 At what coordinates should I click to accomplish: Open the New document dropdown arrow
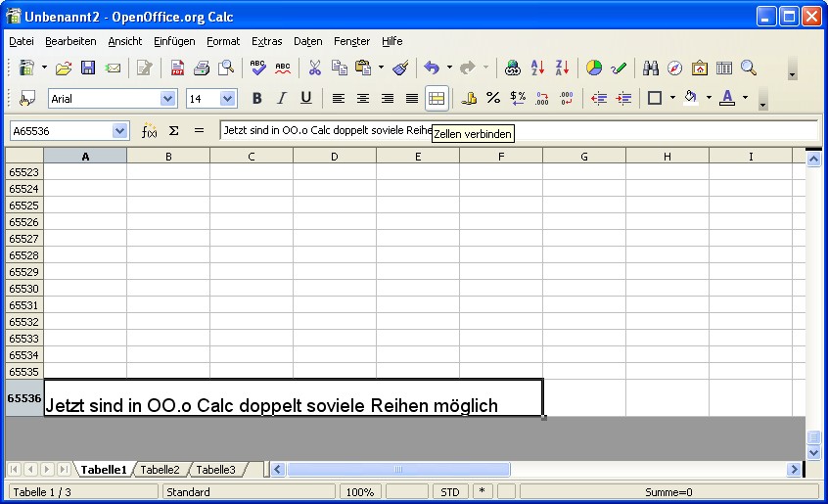click(x=44, y=69)
